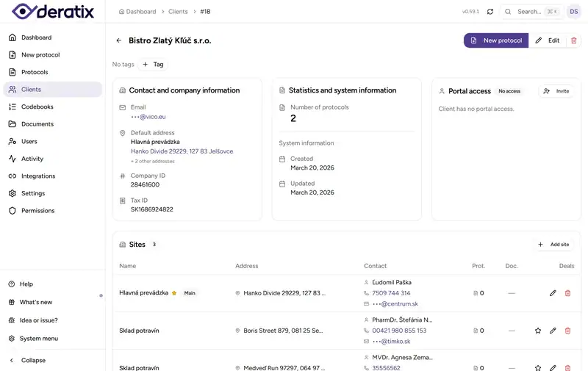The image size is (588, 371).
Task: Delete the Boris Street site
Action: 567,331
